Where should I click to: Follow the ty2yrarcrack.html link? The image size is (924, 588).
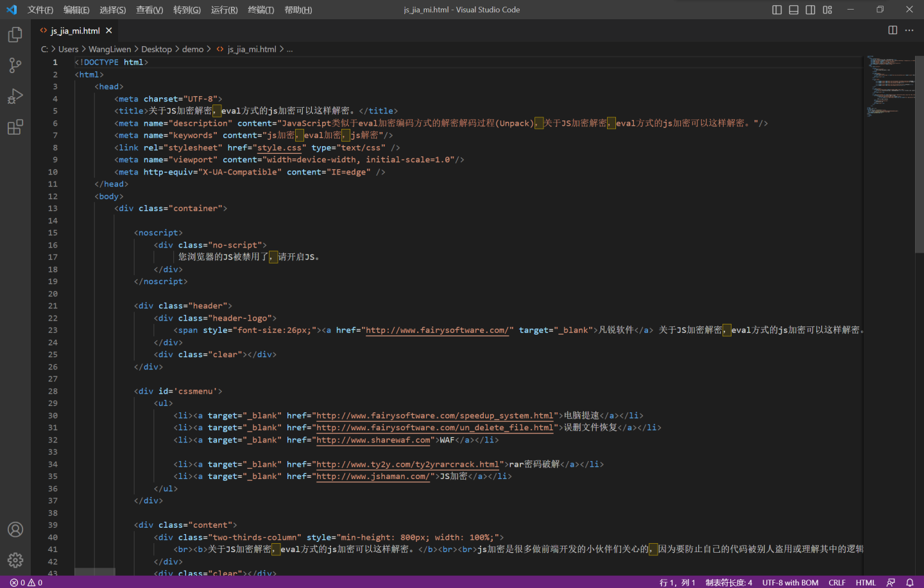407,464
